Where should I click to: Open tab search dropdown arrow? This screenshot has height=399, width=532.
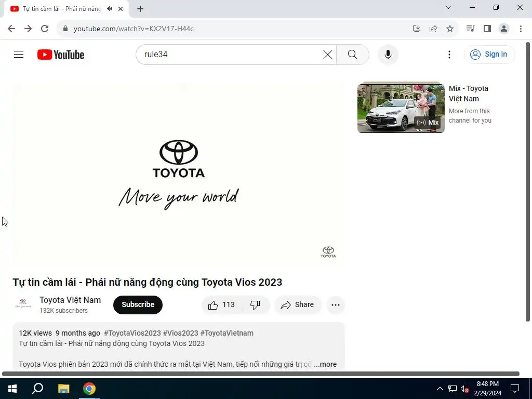pos(448,7)
